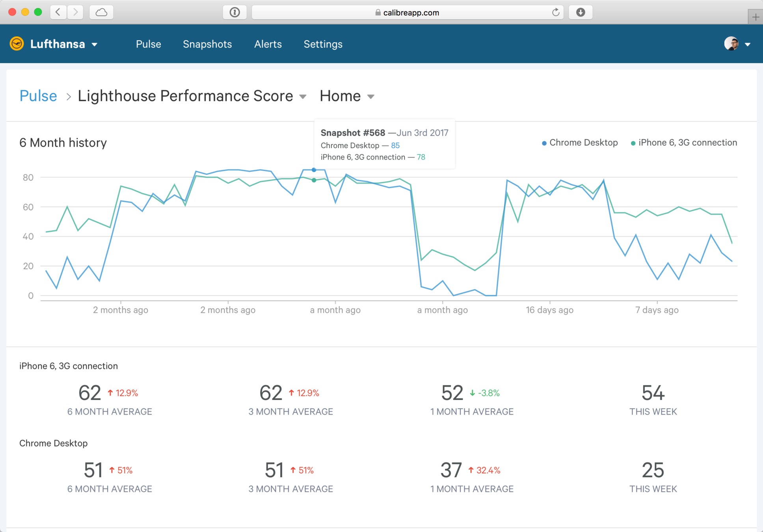The height and width of the screenshot is (532, 763).
Task: Click the Snapshot #568 blue data point
Action: tap(314, 170)
